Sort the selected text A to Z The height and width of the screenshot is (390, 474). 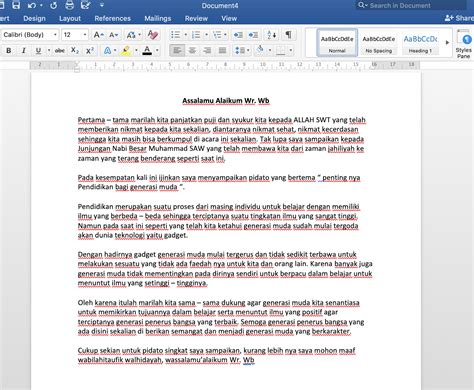pos(272,35)
